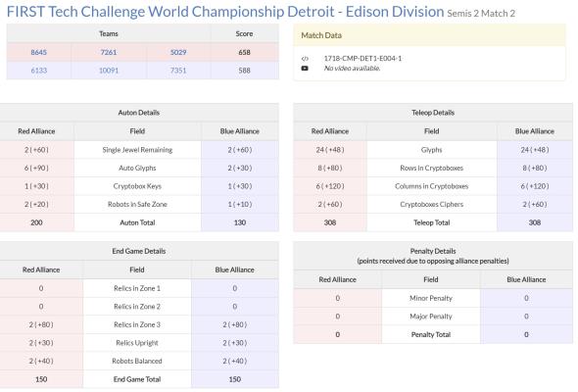Viewport: 578px width, 392px height.
Task: Open team 6133 link
Action: 39,71
